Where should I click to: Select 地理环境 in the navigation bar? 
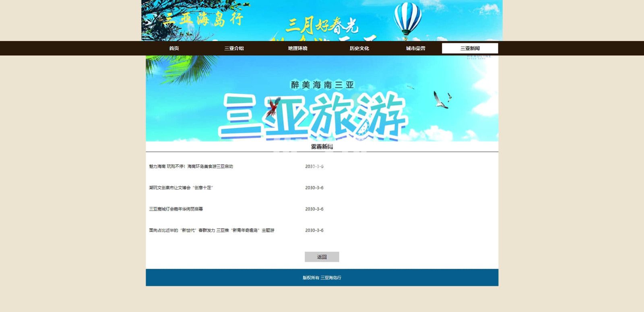pyautogui.click(x=297, y=48)
